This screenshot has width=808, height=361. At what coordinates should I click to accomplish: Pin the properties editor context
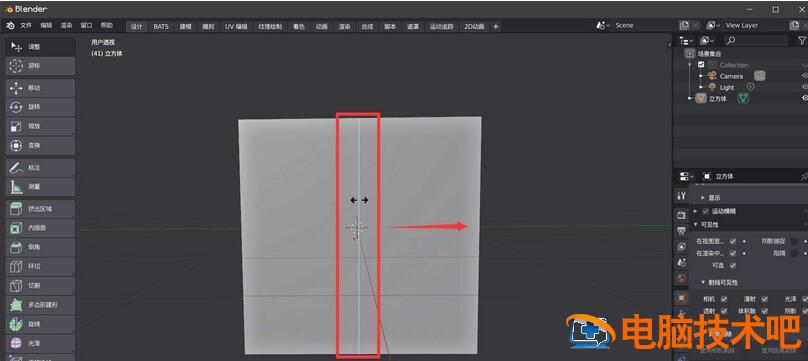tap(804, 176)
